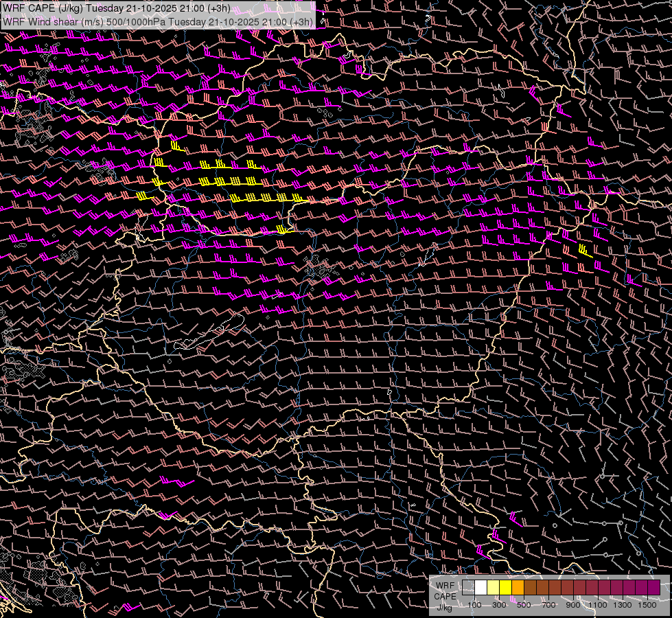This screenshot has height=618, width=672.
Task: Click the 1300 tick label on the legend
Action: (622, 605)
